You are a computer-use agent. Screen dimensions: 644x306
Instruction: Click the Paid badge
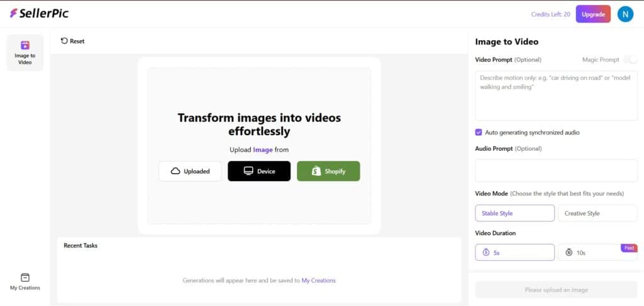(629, 248)
